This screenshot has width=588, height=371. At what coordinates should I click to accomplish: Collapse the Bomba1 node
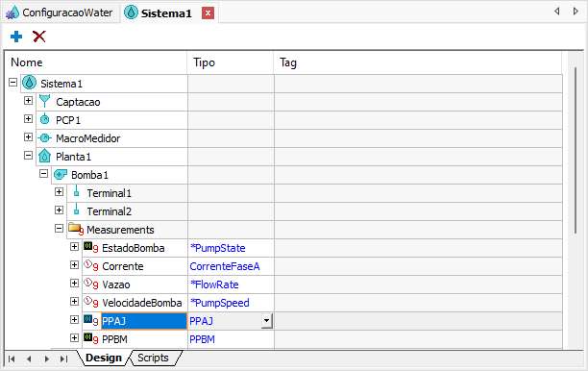[x=43, y=174]
